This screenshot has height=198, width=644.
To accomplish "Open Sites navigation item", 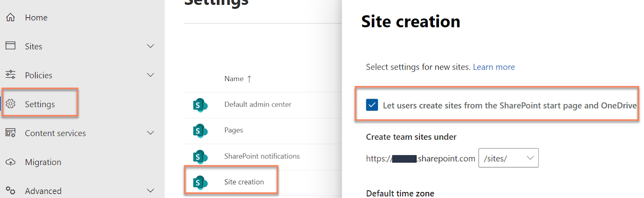I will coord(33,47).
